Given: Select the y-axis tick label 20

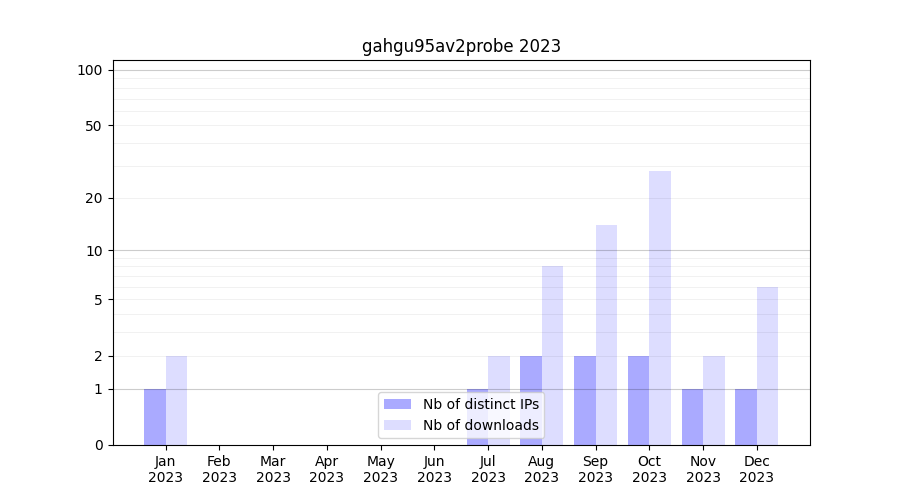Looking at the screenshot, I should pyautogui.click(x=94, y=198).
